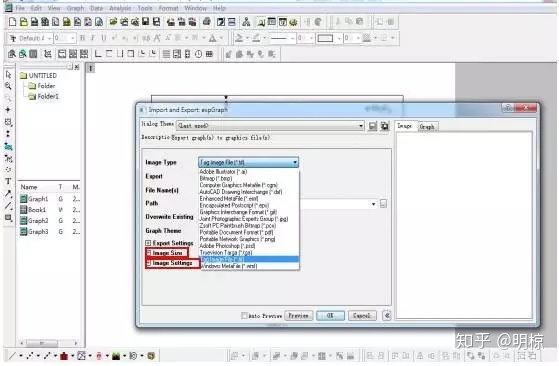The width and height of the screenshot is (559, 366).
Task: Click the Column plot icon in the bottom toolbar
Action: pos(64,355)
